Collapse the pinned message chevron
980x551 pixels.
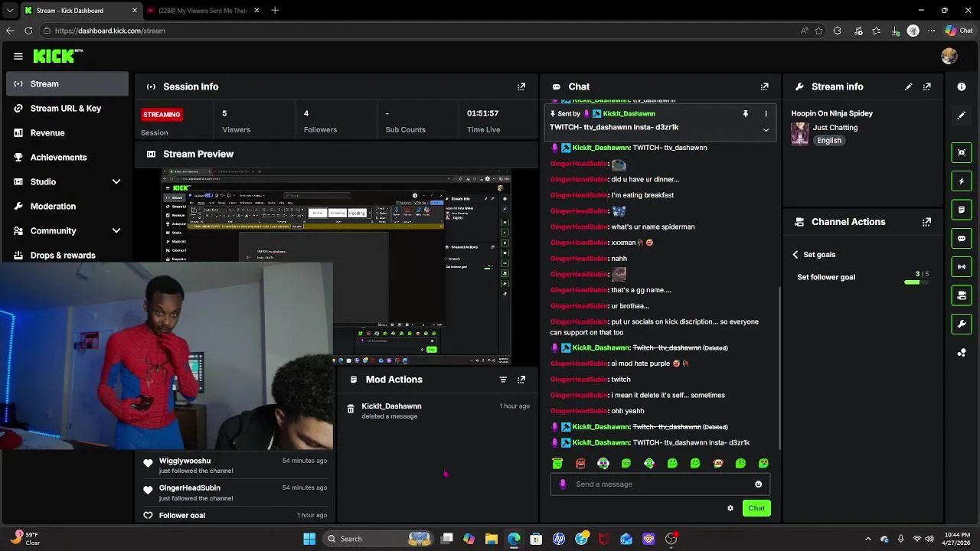point(766,130)
